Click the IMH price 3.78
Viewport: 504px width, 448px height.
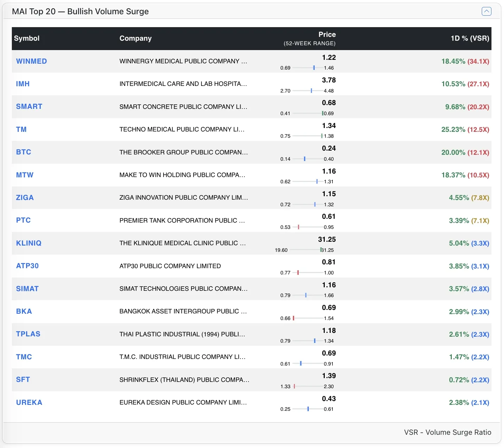[x=329, y=80]
